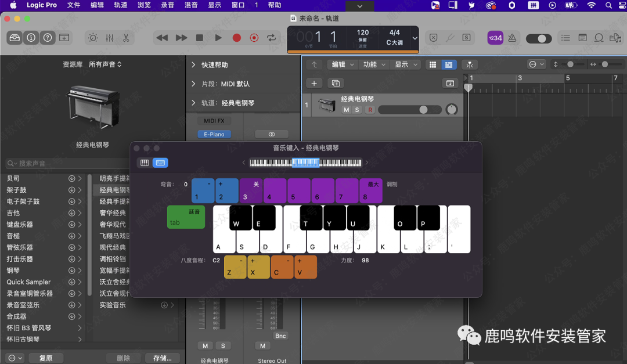Image resolution: width=627 pixels, height=364 pixels.
Task: Switch Musical Typing to piano keyboard view
Action: 145,163
